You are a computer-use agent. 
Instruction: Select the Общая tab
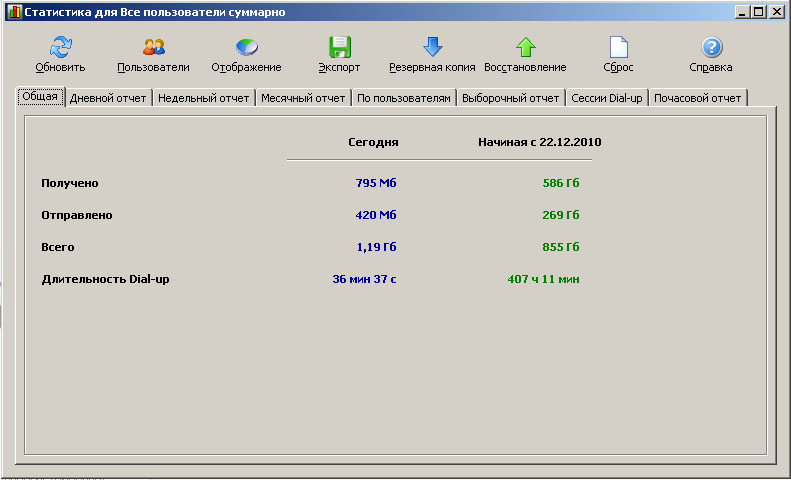tap(40, 96)
